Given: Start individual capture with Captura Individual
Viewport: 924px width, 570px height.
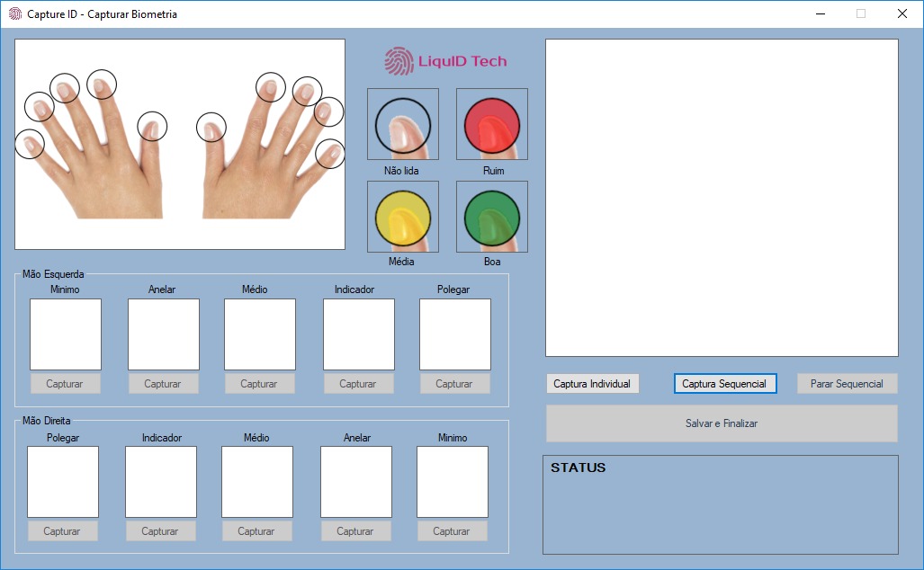Looking at the screenshot, I should [x=592, y=384].
